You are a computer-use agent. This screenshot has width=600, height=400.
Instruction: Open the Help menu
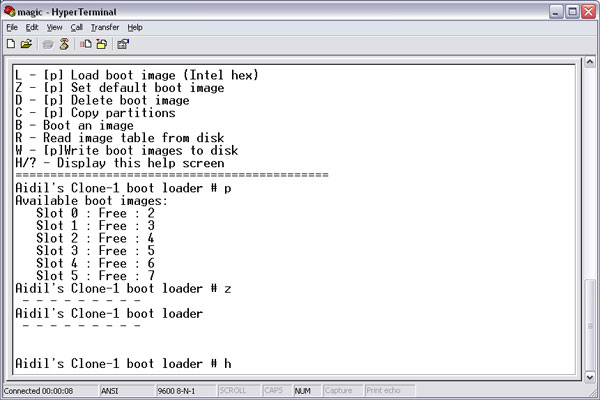[x=135, y=27]
